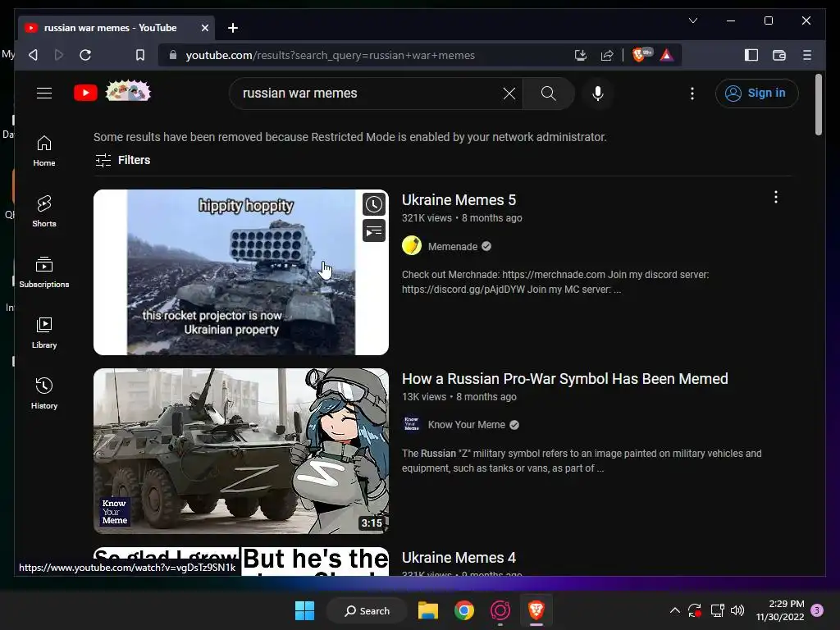Click the Brave browser taskbar icon
The image size is (840, 630).
(536, 610)
